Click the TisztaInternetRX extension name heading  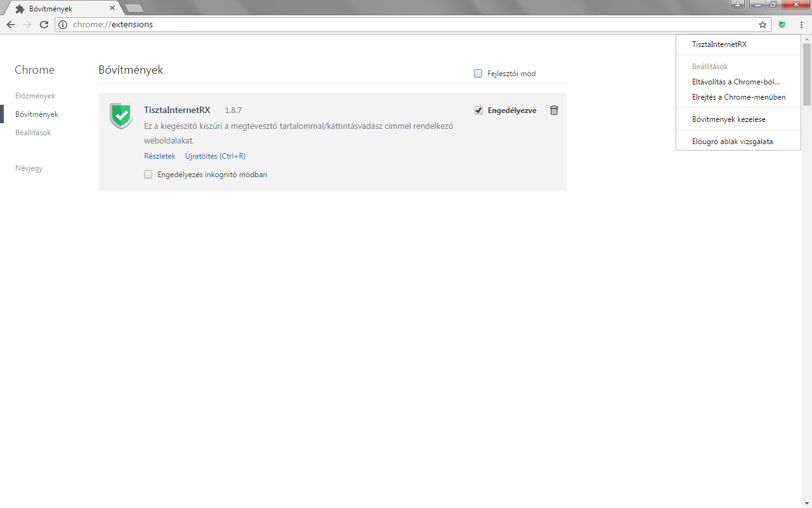pyautogui.click(x=177, y=110)
